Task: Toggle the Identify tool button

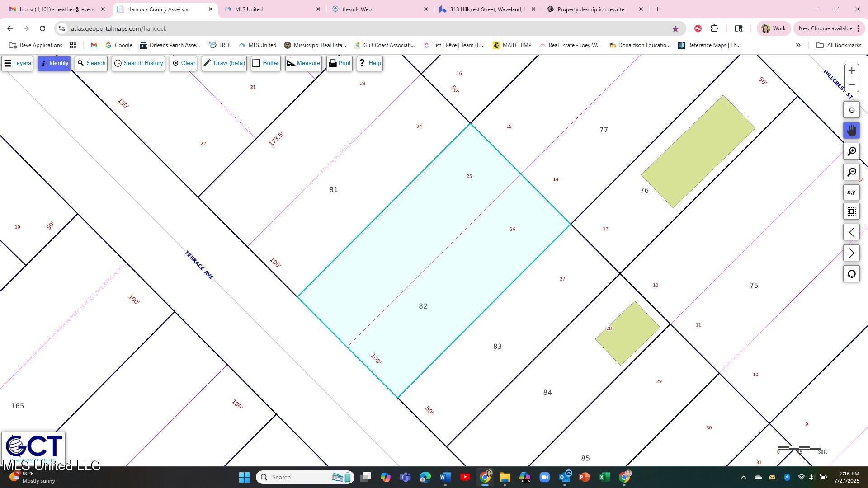Action: tap(54, 63)
